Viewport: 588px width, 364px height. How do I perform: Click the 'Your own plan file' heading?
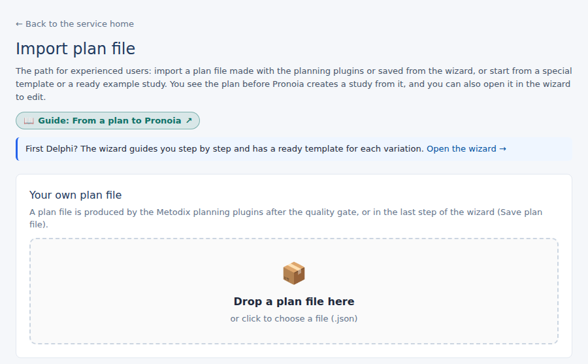(x=75, y=195)
